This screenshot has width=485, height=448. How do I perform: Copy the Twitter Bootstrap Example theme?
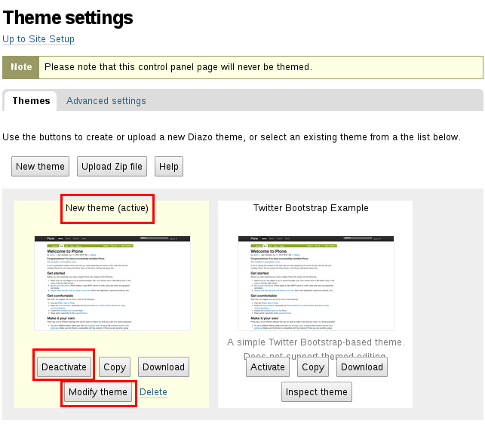pyautogui.click(x=312, y=367)
